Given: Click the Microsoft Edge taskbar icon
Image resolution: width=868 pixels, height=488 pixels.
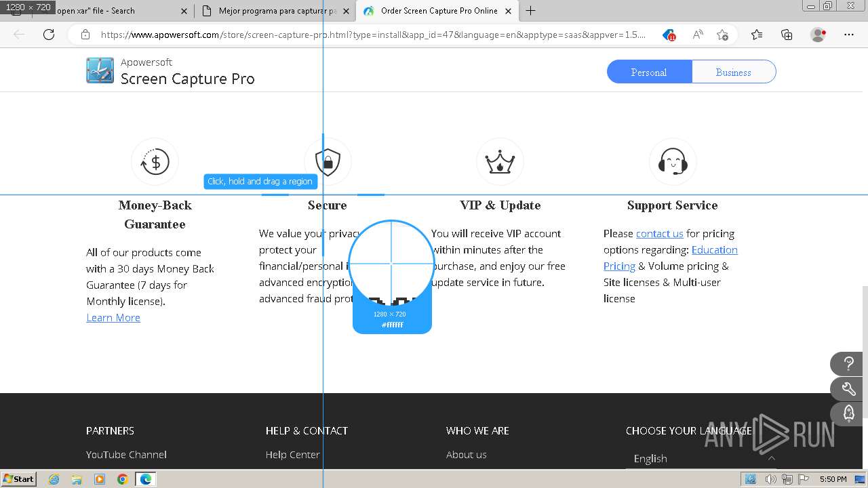Looking at the screenshot, I should 146,479.
